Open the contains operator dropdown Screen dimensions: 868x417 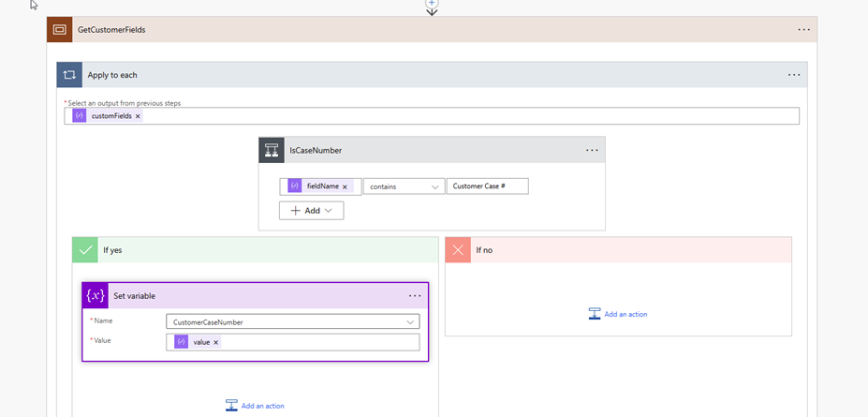pos(404,186)
